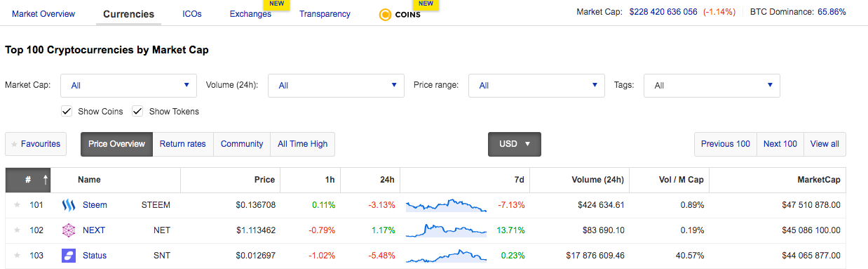Click the Status coin logo icon
The width and height of the screenshot is (868, 269).
tap(68, 256)
